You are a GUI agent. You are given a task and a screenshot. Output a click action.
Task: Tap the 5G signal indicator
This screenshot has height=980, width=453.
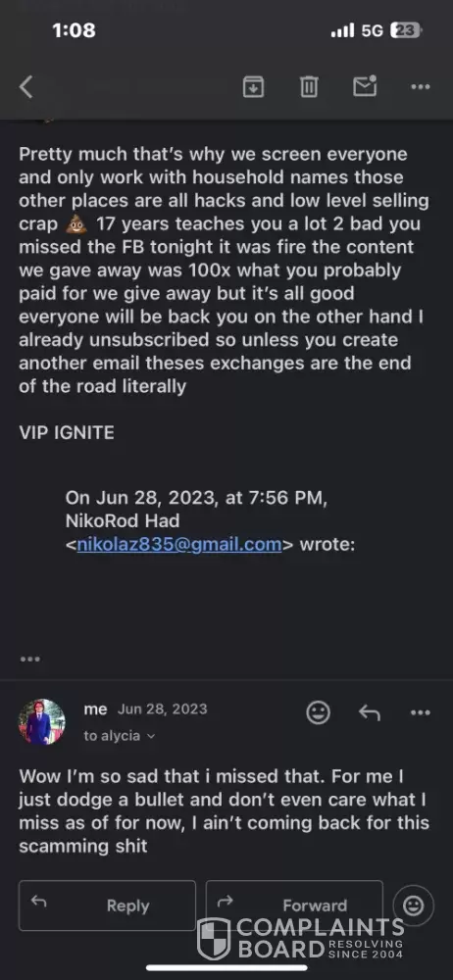(372, 30)
